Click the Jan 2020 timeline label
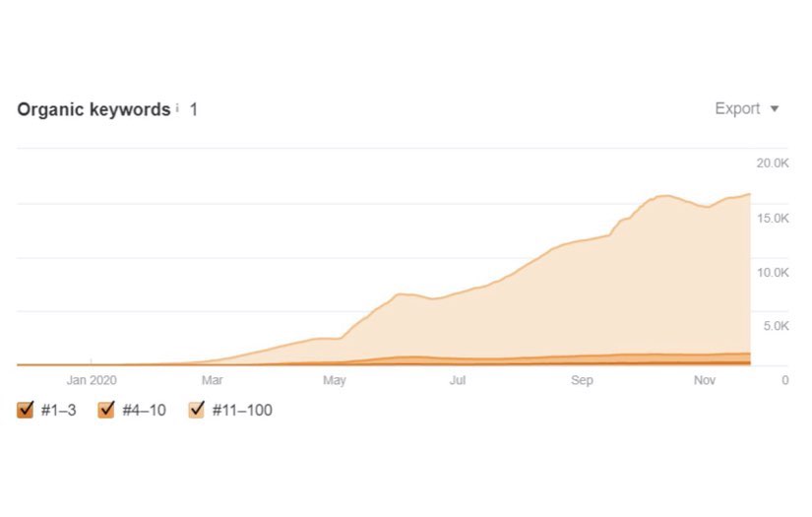Image resolution: width=812 pixels, height=517 pixels. pyautogui.click(x=91, y=380)
